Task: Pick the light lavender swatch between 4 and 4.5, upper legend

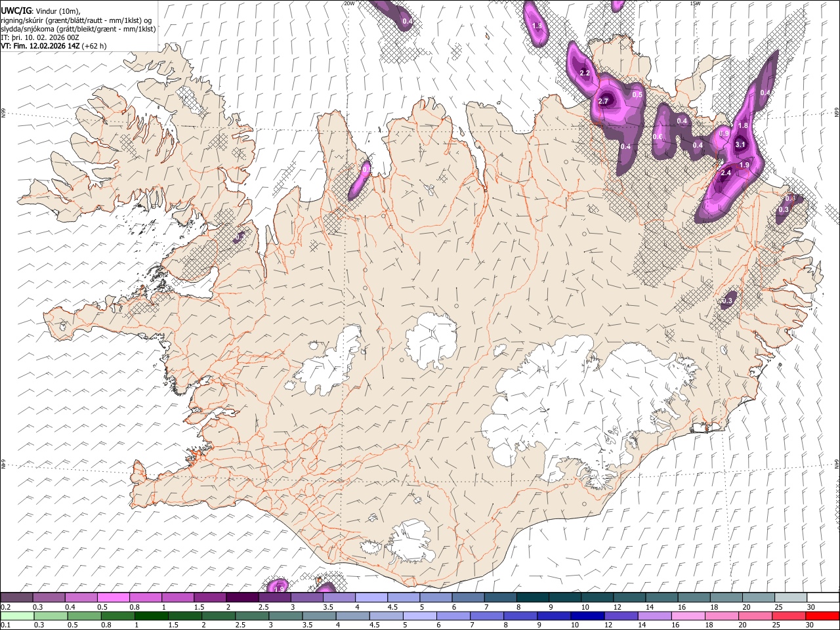Action: (371, 597)
